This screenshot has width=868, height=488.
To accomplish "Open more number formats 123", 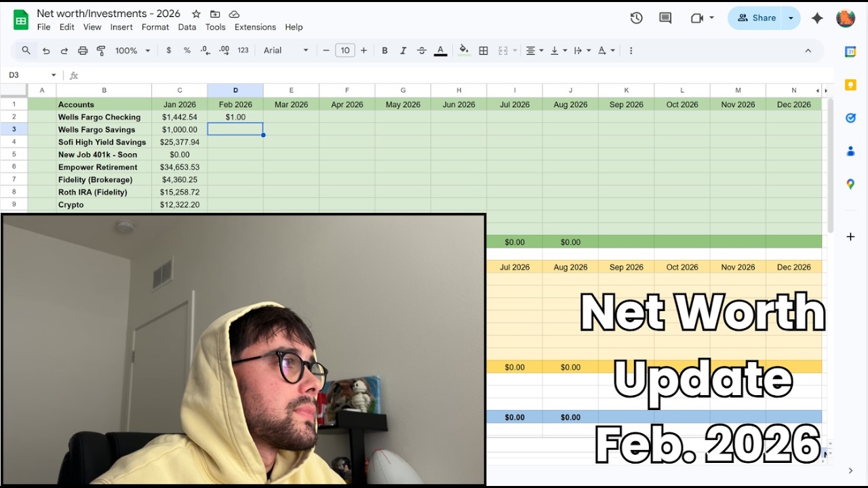I will pyautogui.click(x=243, y=50).
